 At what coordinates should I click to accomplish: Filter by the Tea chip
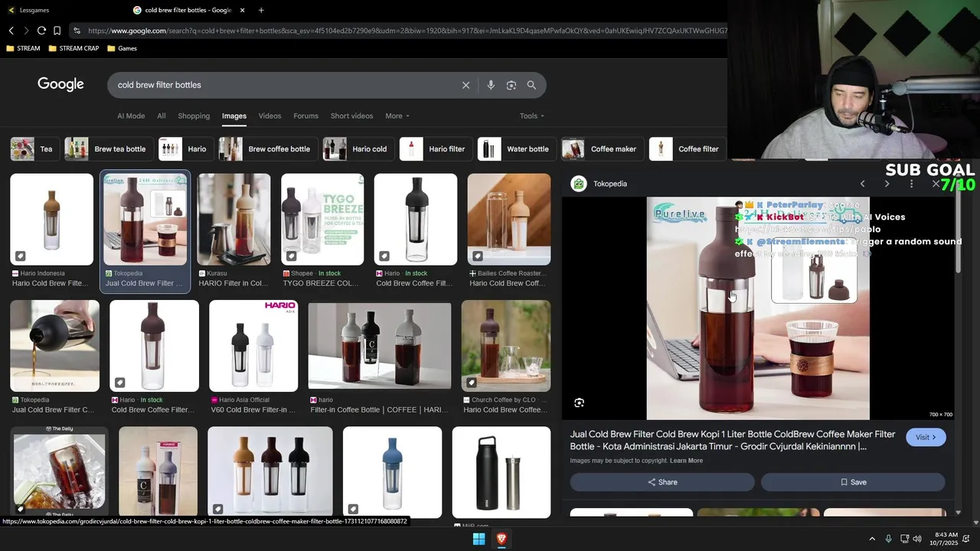(x=34, y=149)
